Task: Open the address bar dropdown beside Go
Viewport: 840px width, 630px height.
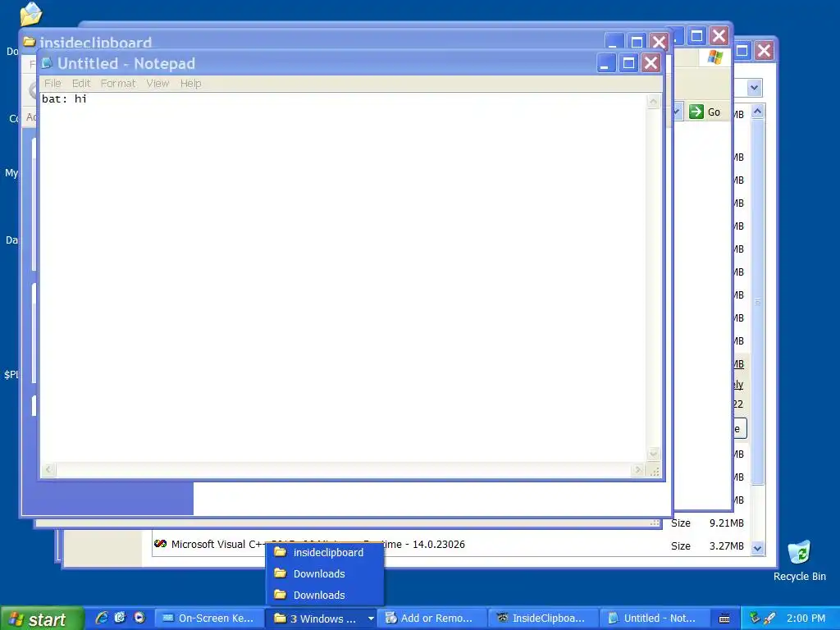Action: click(677, 112)
